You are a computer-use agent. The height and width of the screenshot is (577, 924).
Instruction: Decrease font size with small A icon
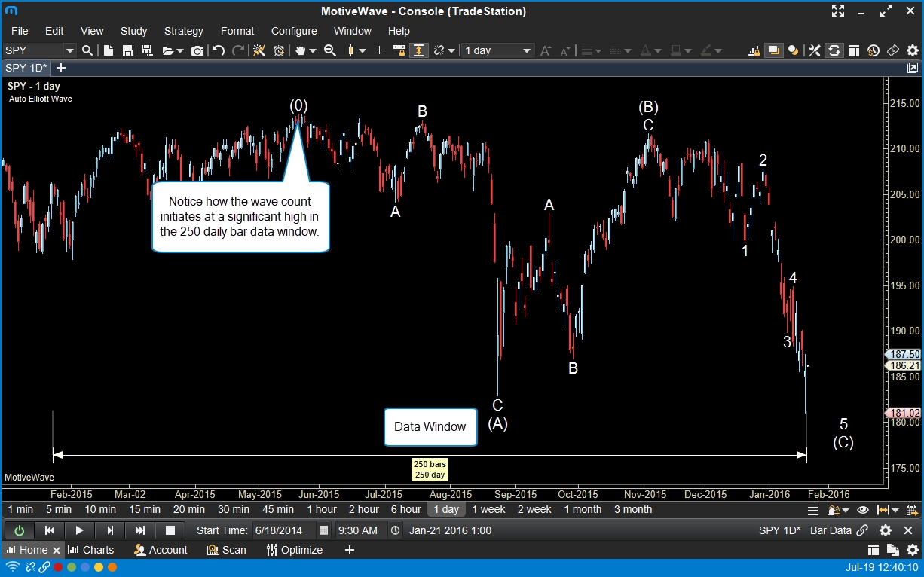click(x=565, y=50)
